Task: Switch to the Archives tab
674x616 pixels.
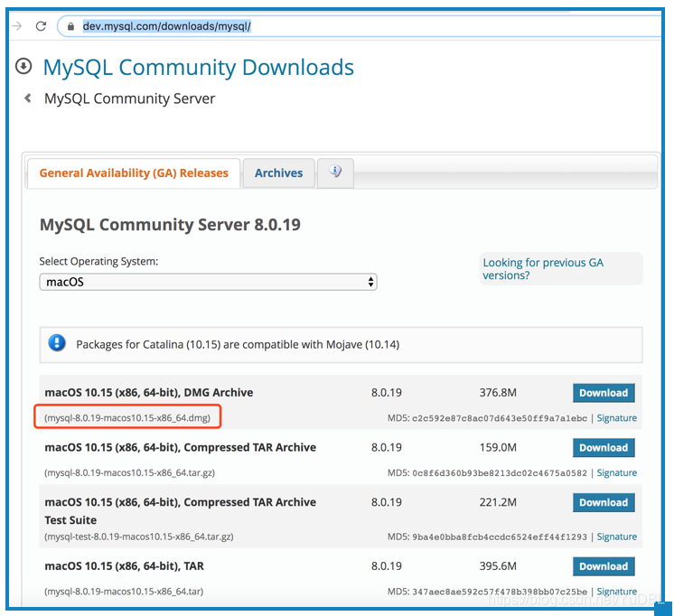Action: pos(278,173)
